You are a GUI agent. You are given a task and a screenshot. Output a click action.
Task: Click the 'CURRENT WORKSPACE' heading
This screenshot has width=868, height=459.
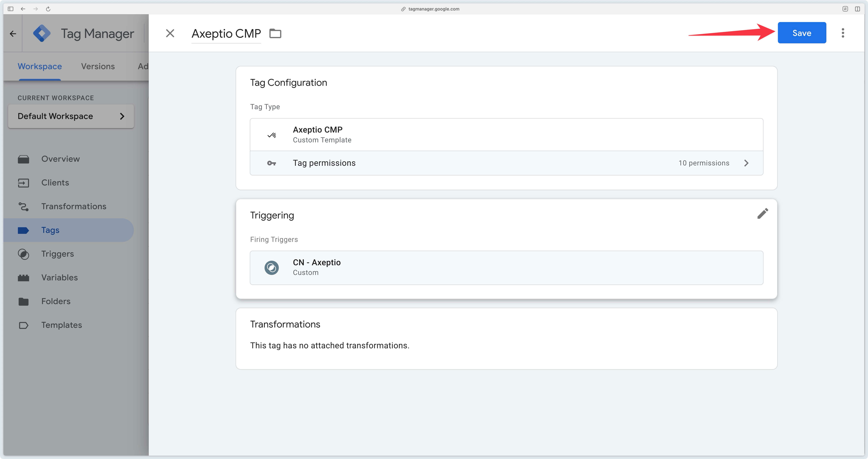click(56, 98)
